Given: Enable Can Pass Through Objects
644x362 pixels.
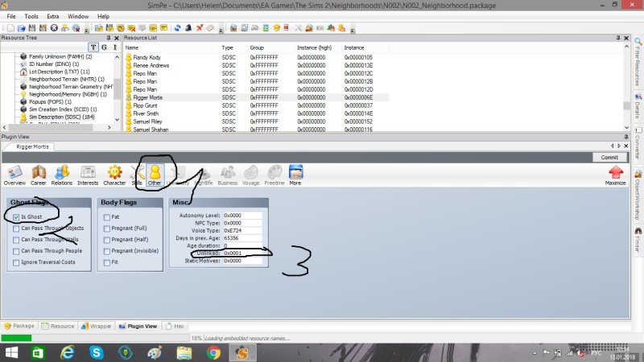Looking at the screenshot, I should [16, 228].
